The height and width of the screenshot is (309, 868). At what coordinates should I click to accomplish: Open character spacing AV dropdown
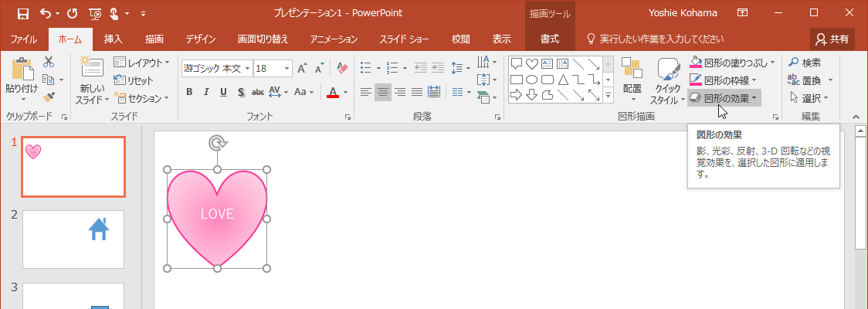click(278, 92)
